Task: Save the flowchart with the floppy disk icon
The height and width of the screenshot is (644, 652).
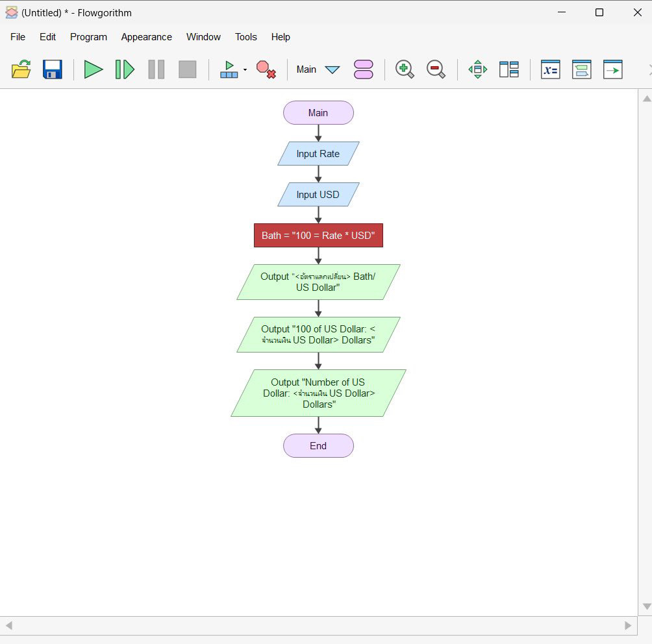Action: click(x=53, y=69)
